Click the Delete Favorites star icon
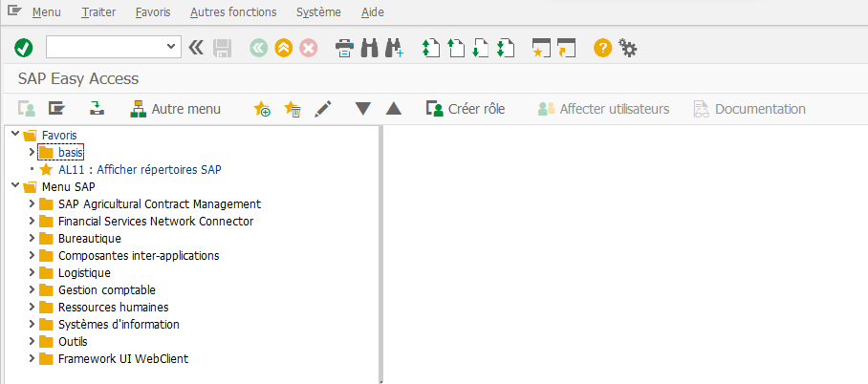The width and height of the screenshot is (868, 384). pos(293,109)
